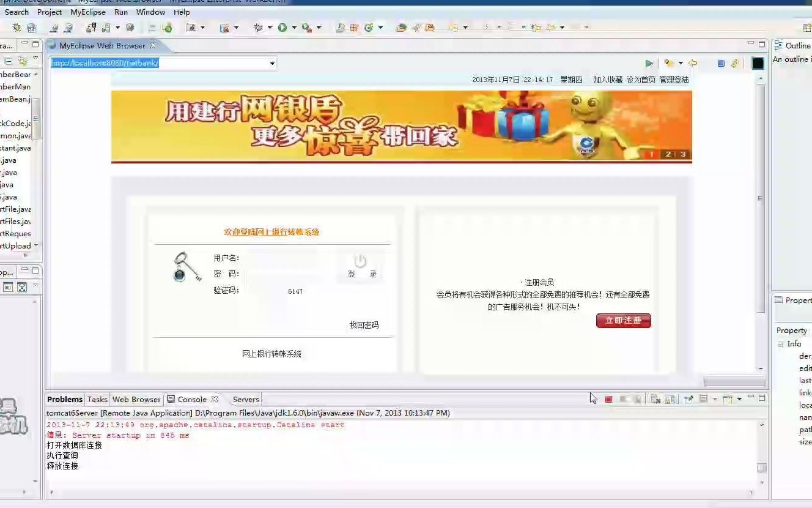Click the favorites star icon in browser toolbar
812x508 pixels.
(x=669, y=63)
